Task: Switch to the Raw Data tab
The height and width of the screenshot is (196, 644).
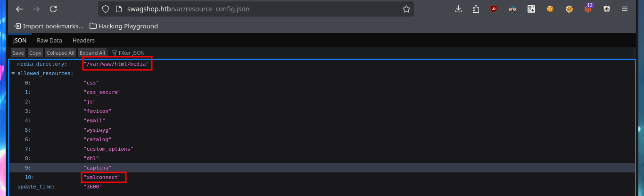Action: pos(50,41)
